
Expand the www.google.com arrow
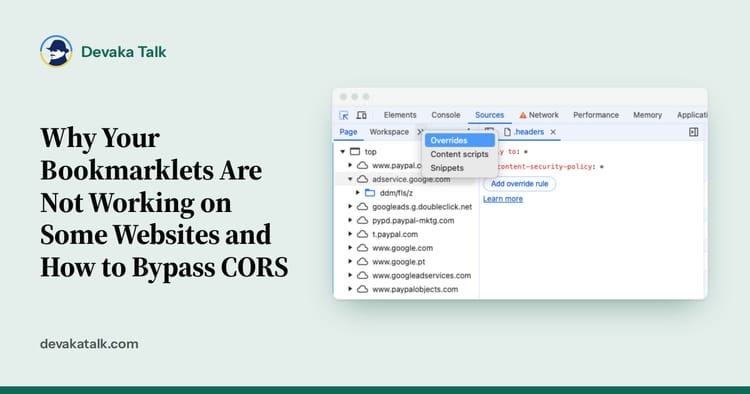click(350, 248)
